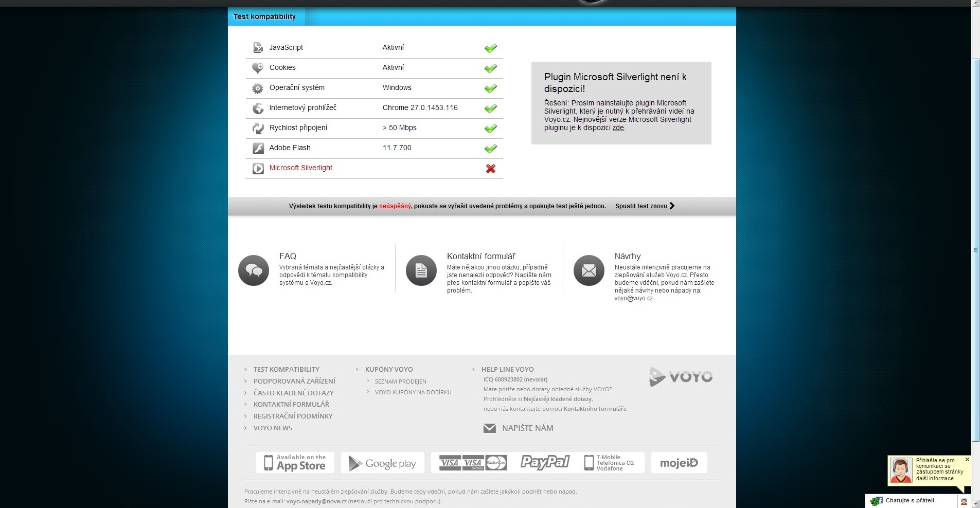Open HELP LINE VOYO footer link
This screenshot has width=980, height=508.
(x=507, y=369)
